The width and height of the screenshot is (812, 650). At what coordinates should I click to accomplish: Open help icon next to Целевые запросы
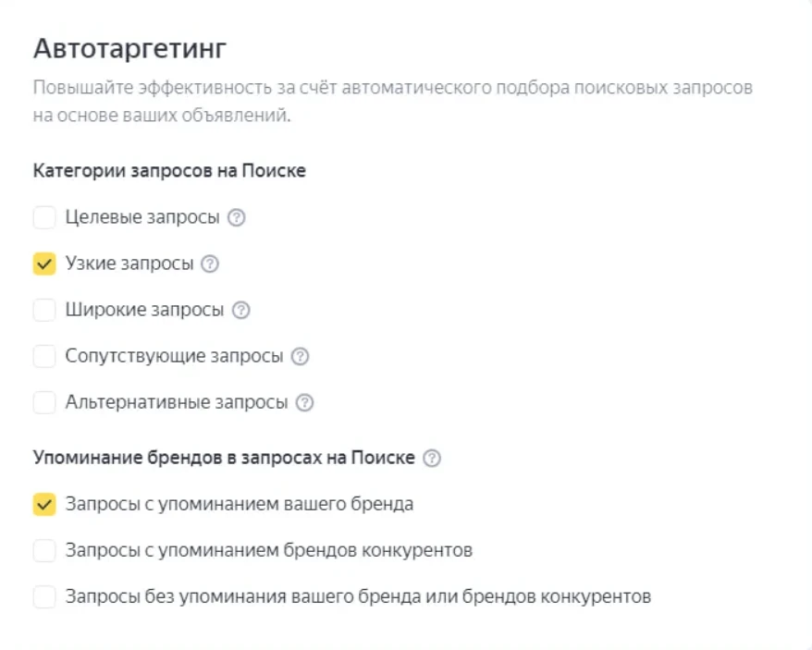click(x=237, y=217)
